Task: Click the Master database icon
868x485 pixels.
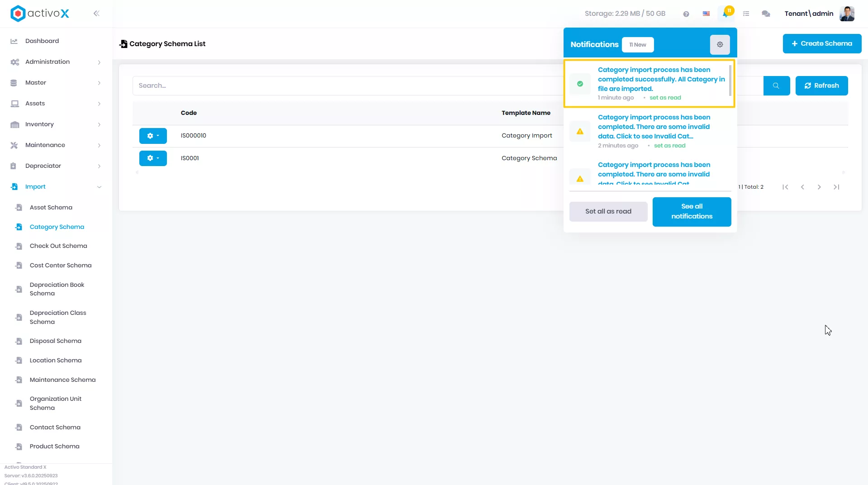Action: tap(14, 83)
